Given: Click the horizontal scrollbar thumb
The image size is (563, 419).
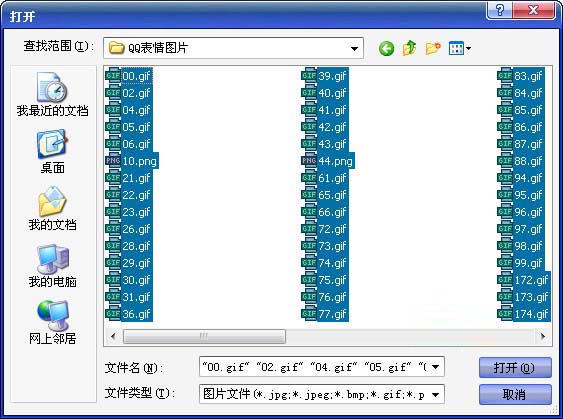Looking at the screenshot, I should [x=204, y=336].
